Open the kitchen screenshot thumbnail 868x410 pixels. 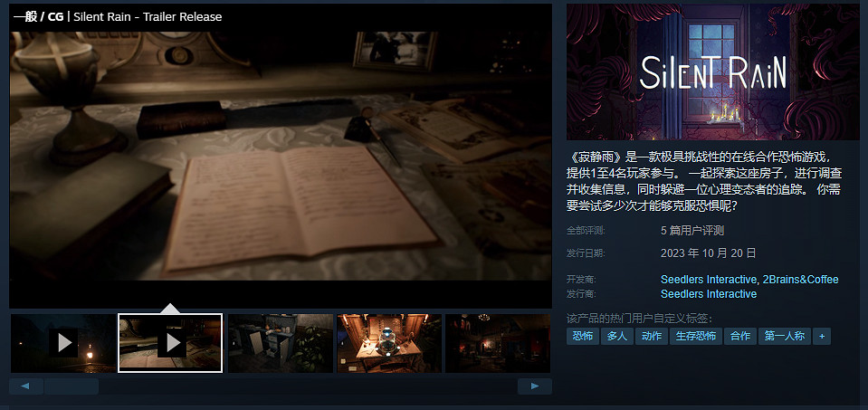click(x=281, y=343)
